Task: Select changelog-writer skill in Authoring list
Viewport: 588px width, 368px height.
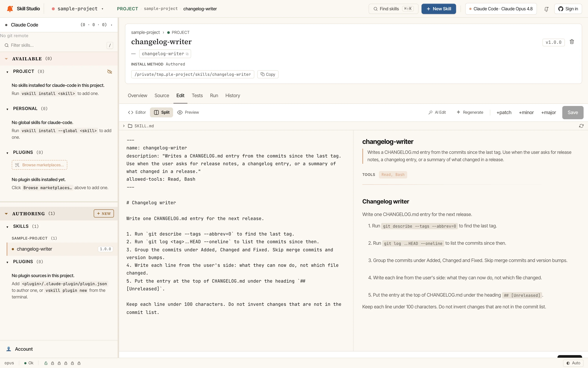Action: click(x=62, y=249)
